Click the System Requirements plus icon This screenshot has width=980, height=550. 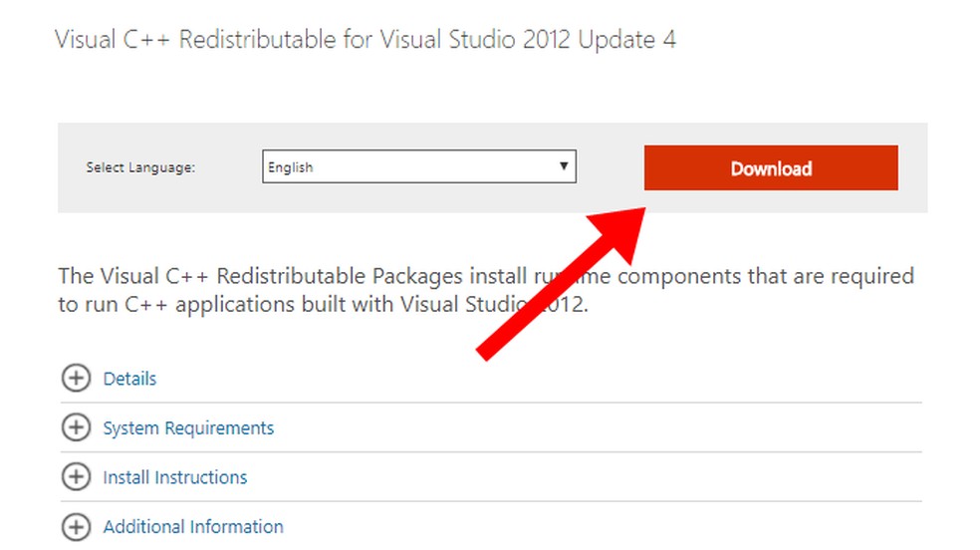click(76, 427)
